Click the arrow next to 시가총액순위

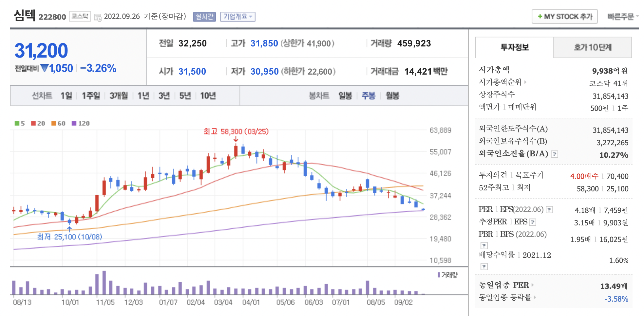tap(525, 82)
